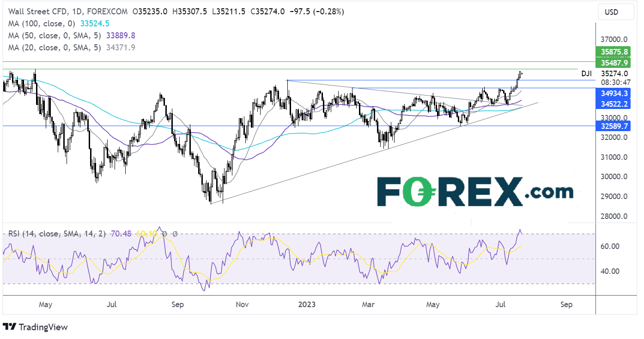
Task: Click the DJI symbol label
Action: click(x=586, y=73)
